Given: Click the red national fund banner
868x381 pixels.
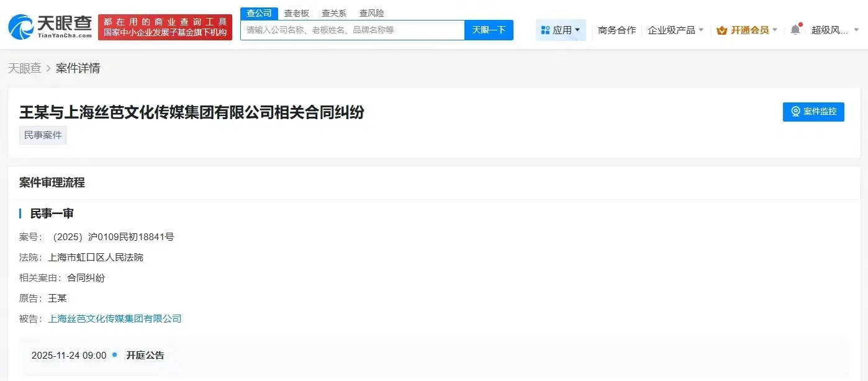Looking at the screenshot, I should pyautogui.click(x=165, y=27).
